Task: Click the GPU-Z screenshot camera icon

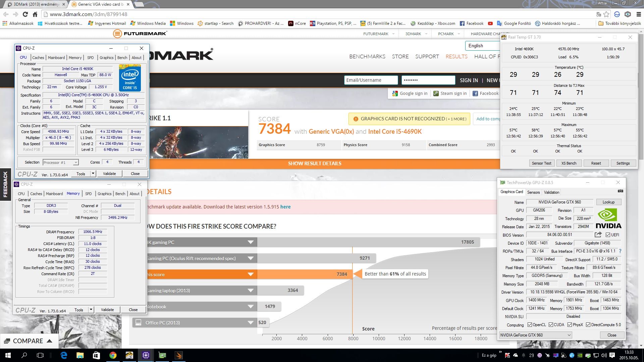Action: click(620, 191)
